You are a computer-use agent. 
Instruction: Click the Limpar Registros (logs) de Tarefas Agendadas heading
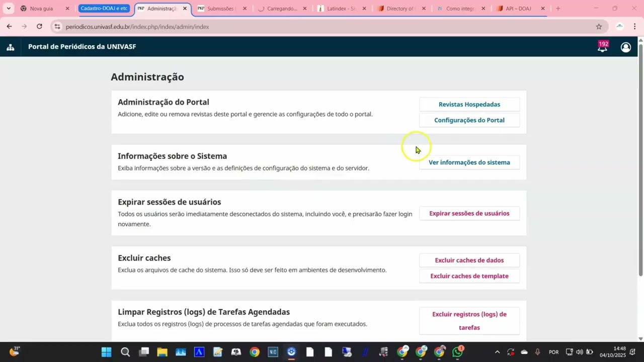204,312
